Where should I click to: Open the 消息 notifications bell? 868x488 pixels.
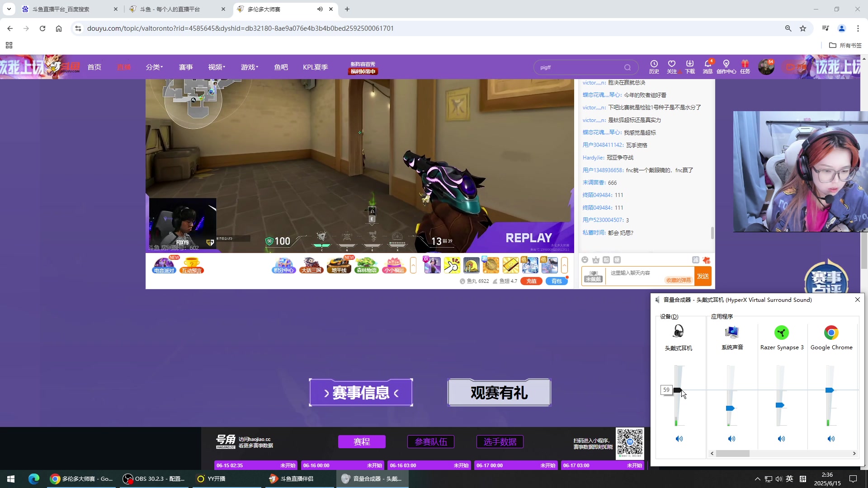[708, 67]
